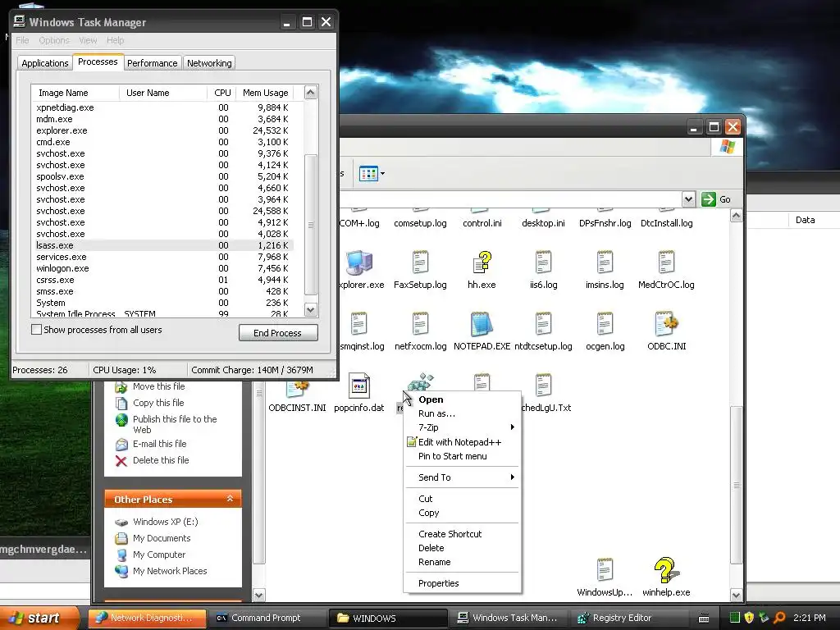Click the Start button
Viewport: 840px width, 630px height.
click(38, 618)
